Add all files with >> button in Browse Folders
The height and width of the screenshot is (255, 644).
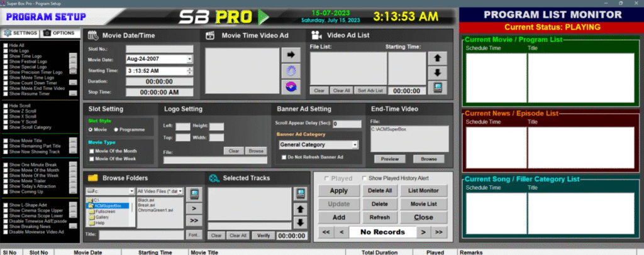pyautogui.click(x=194, y=220)
